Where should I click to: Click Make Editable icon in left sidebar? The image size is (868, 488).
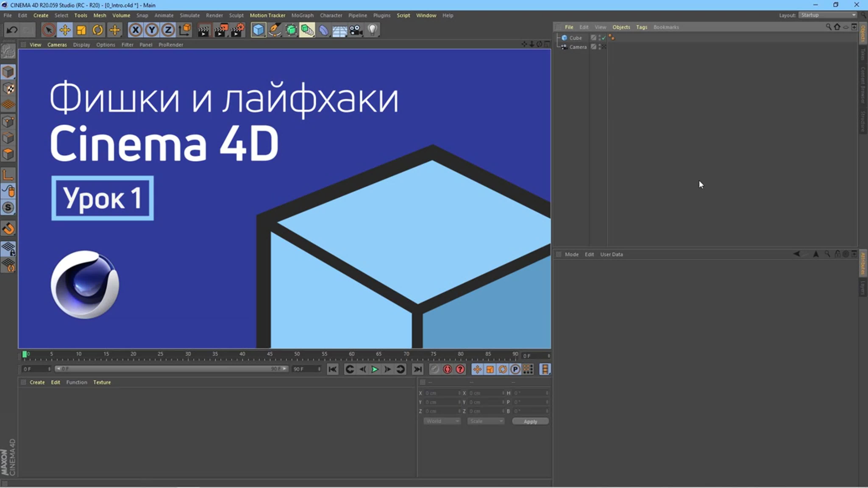[8, 51]
